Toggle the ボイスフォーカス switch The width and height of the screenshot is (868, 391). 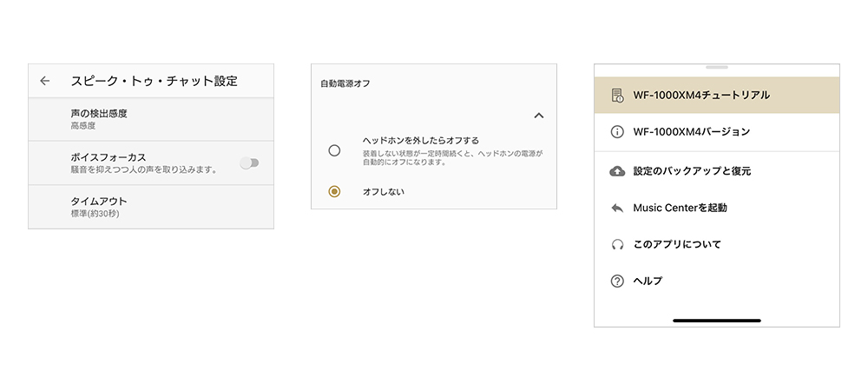click(x=250, y=162)
